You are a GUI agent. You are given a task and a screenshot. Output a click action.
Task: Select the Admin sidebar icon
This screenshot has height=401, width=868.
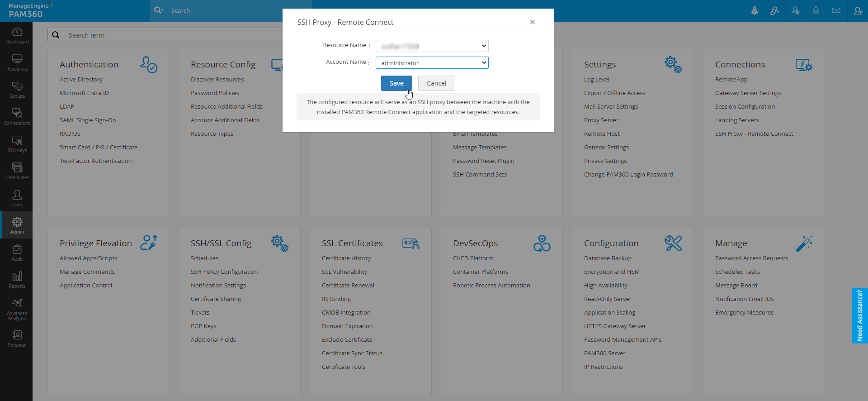click(x=17, y=225)
